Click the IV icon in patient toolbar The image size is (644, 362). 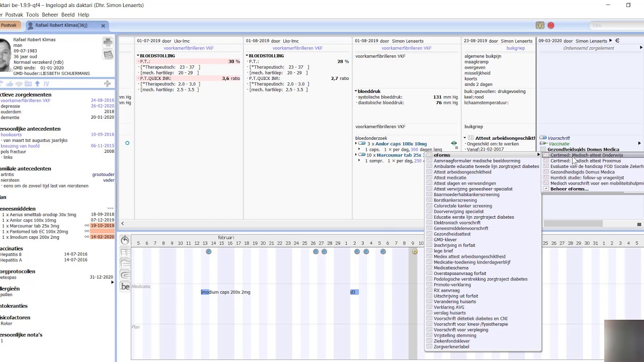pyautogui.click(x=46, y=84)
